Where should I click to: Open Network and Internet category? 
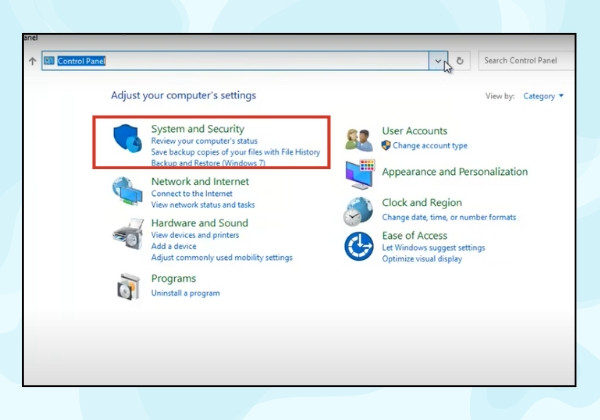tap(200, 181)
